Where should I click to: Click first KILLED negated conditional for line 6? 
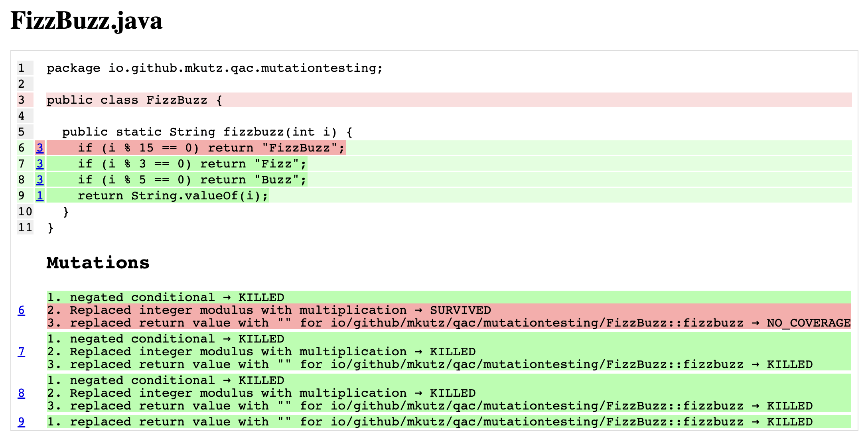coord(166,297)
